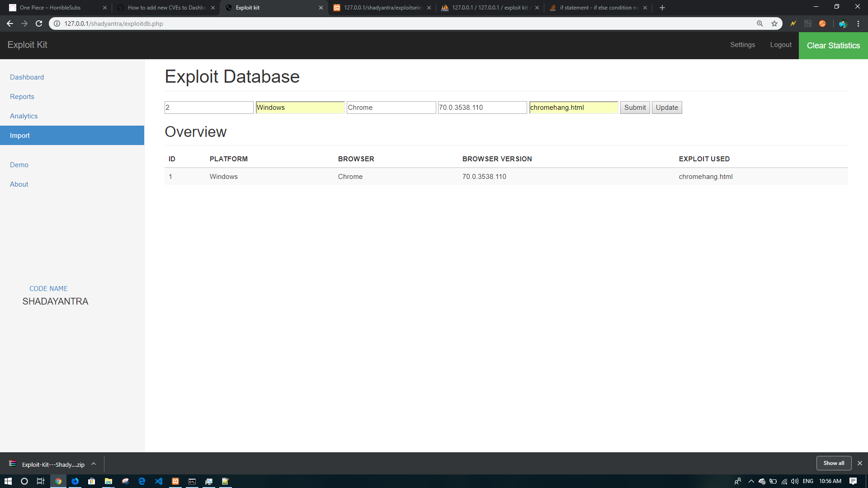Viewport: 868px width, 488px height.
Task: Open Task View on the taskbar
Action: pyautogui.click(x=41, y=481)
